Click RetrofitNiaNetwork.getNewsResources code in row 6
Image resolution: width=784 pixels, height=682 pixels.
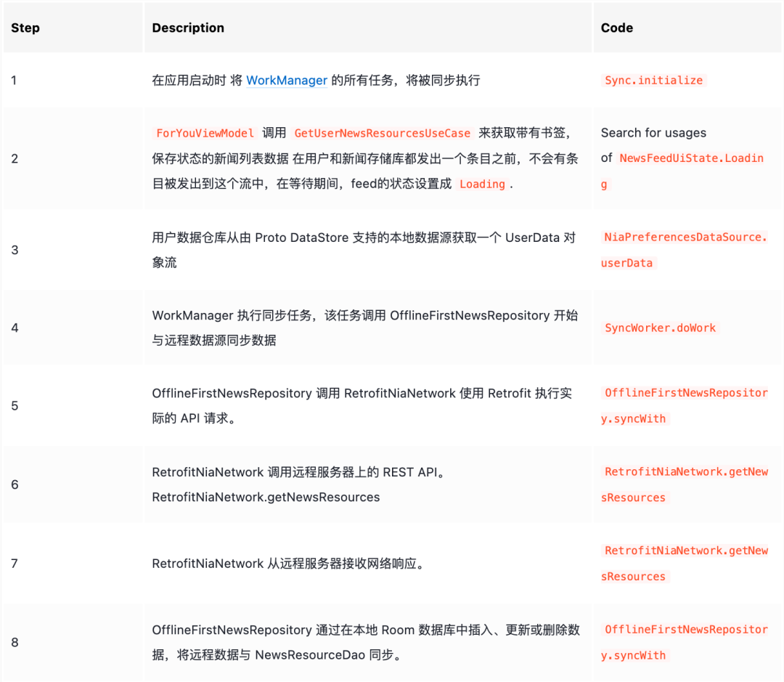(684, 485)
